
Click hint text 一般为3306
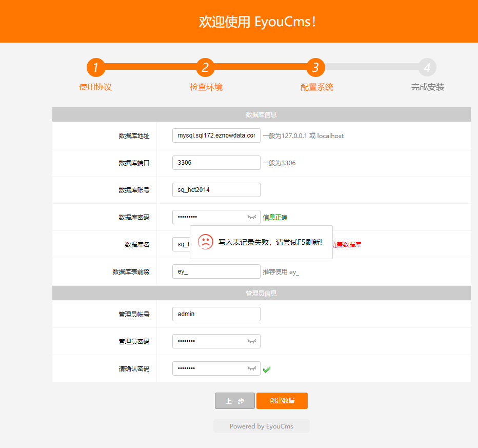279,163
